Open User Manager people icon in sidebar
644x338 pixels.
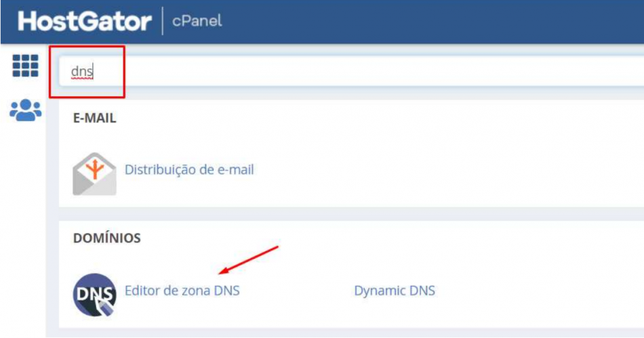click(x=25, y=110)
